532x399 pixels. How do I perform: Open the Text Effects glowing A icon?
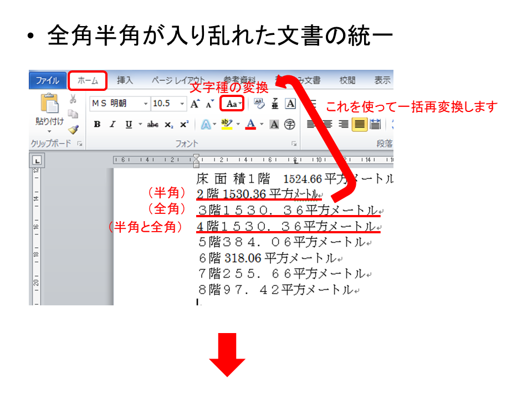pos(206,125)
